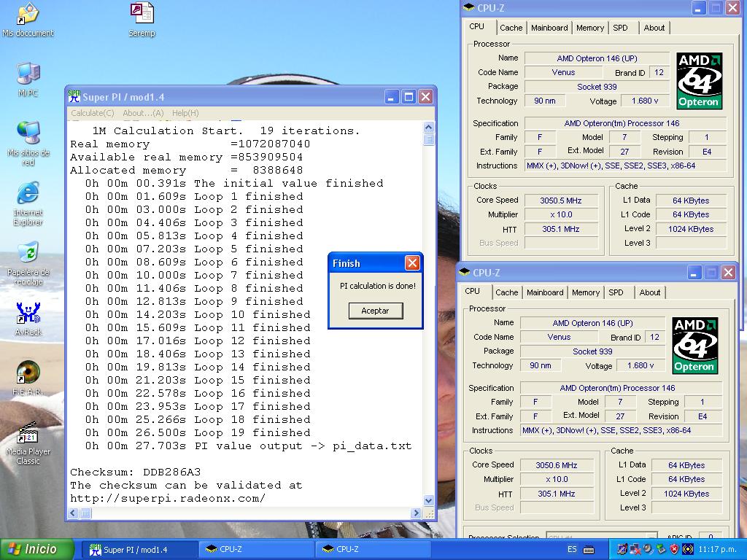Click the Papelera de reciclaje icon
The image size is (747, 560).
click(x=28, y=253)
